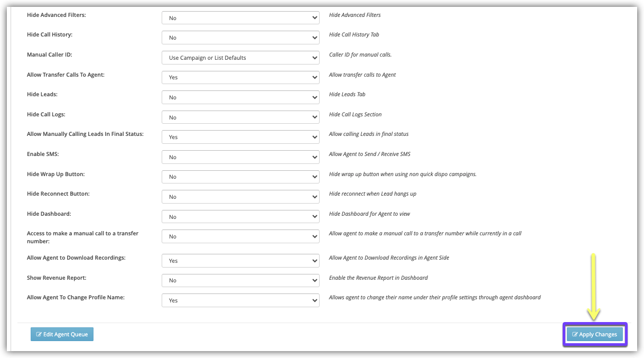Click the Edit Agent Queue button

[62, 334]
